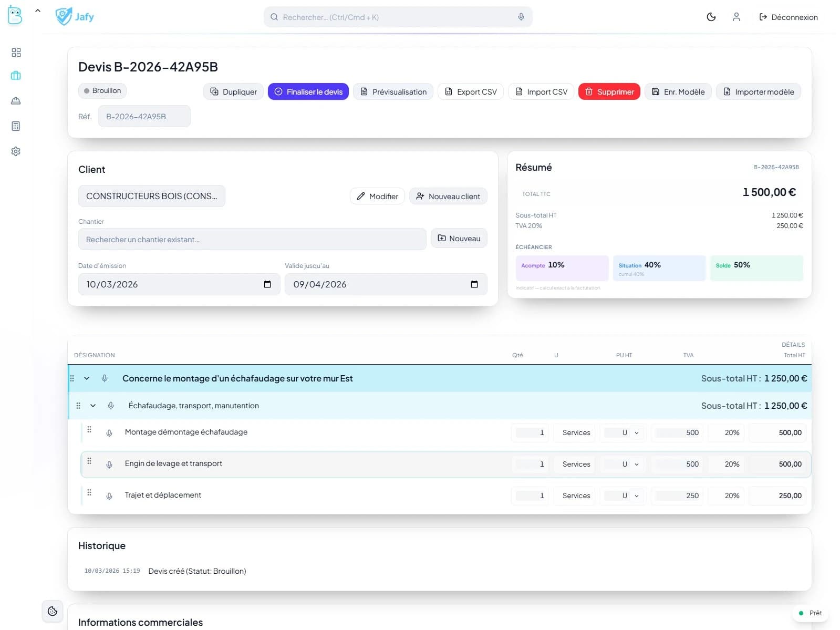Click the cookie preferences icon
The width and height of the screenshot is (840, 630).
[53, 611]
